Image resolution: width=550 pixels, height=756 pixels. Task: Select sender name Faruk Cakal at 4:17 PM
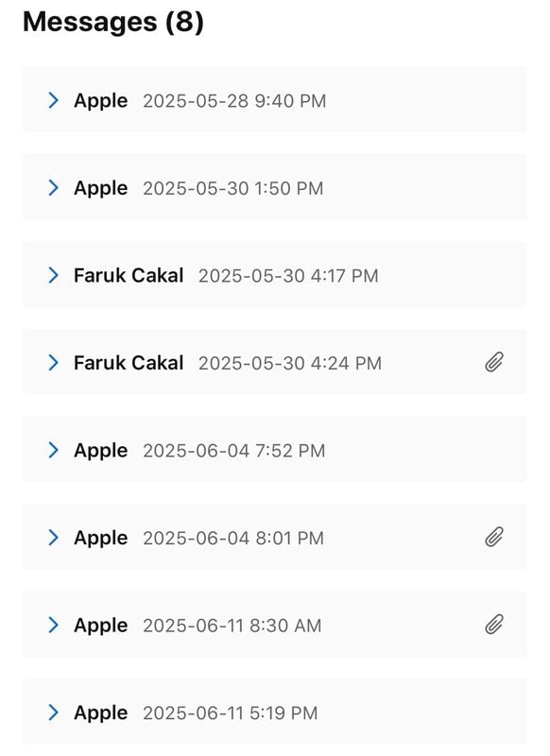click(x=129, y=275)
